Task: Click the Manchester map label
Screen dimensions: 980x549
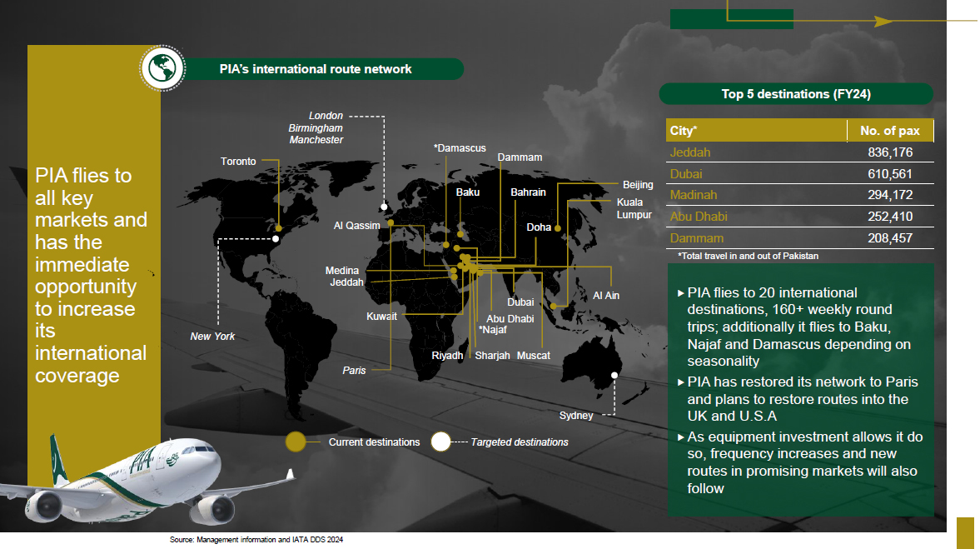Action: pyautogui.click(x=316, y=139)
